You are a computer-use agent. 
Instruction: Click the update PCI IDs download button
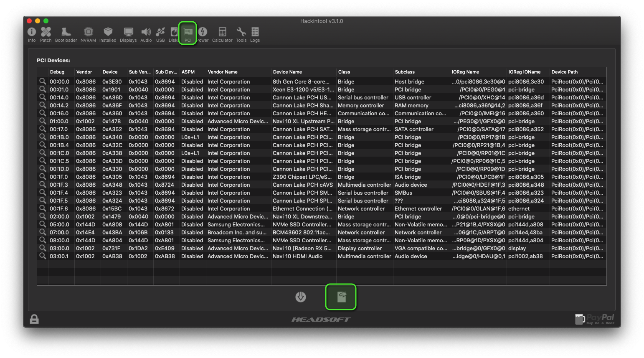pyautogui.click(x=301, y=297)
